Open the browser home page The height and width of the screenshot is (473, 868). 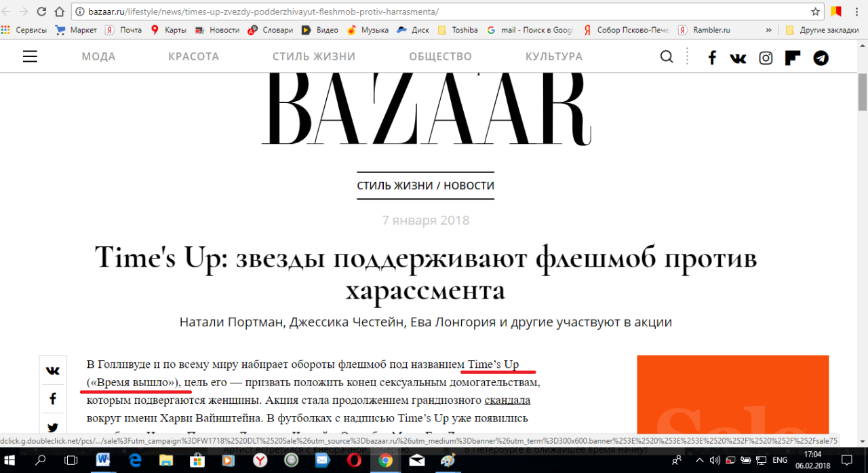(x=60, y=12)
